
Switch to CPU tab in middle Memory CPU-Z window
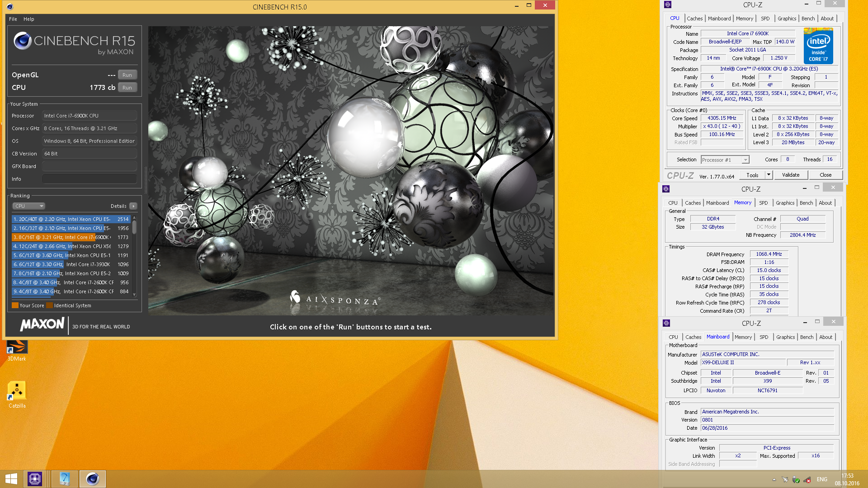673,203
